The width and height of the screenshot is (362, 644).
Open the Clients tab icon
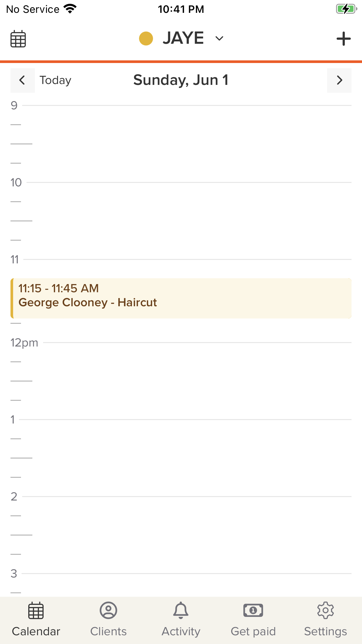[108, 610]
